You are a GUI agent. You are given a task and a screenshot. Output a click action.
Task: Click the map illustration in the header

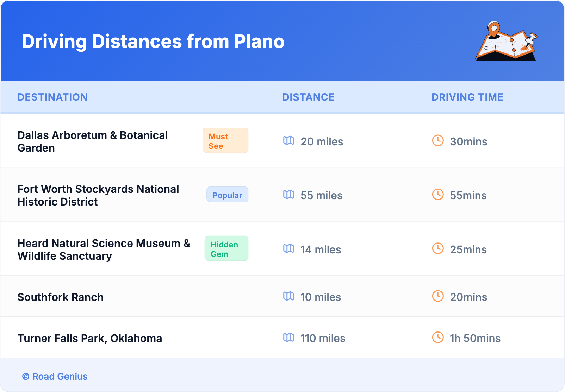coord(506,41)
